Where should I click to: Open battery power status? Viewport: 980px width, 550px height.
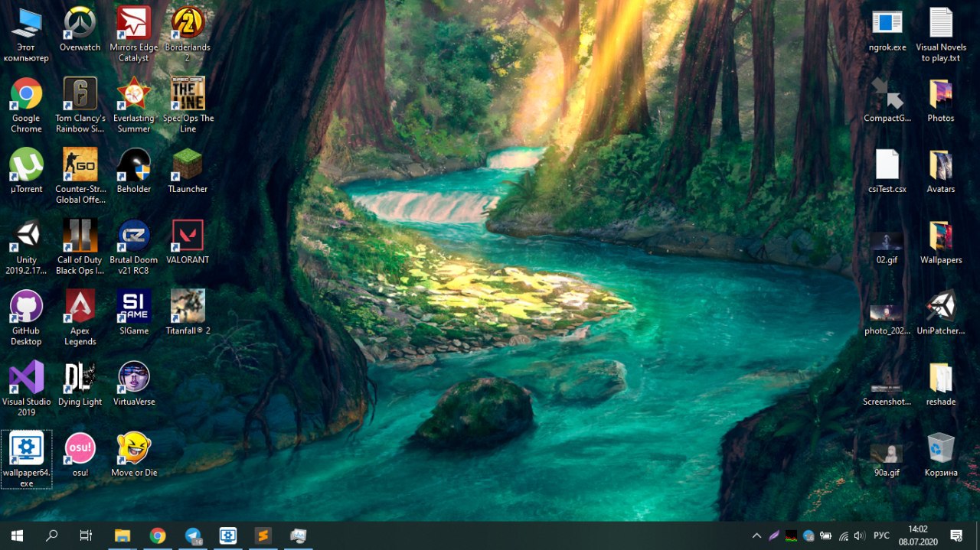826,535
